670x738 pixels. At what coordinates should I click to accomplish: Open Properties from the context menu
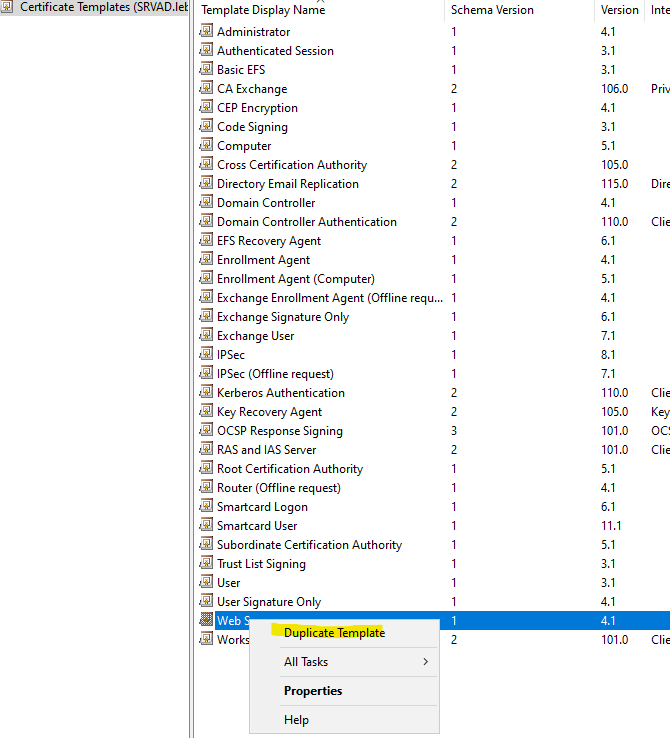pyautogui.click(x=313, y=691)
